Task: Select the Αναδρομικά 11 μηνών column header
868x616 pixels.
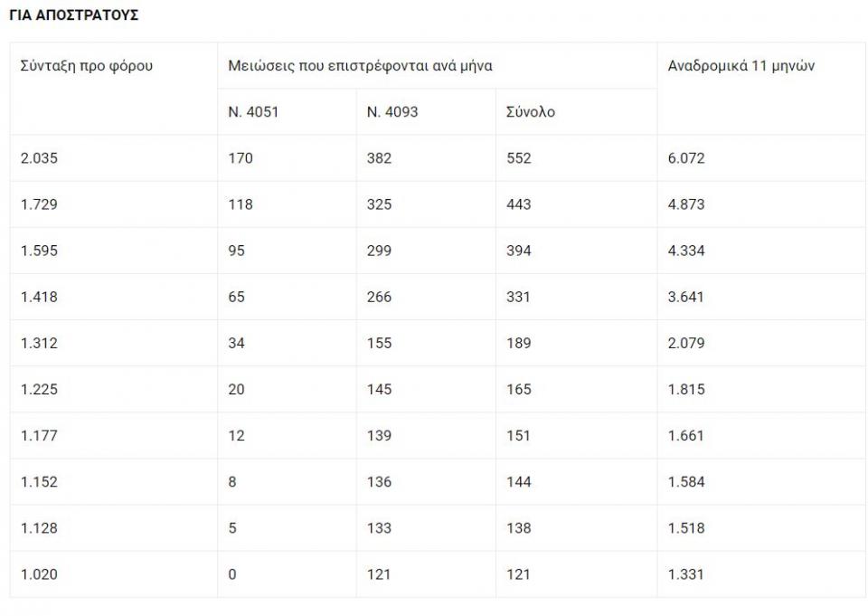Action: [x=741, y=66]
